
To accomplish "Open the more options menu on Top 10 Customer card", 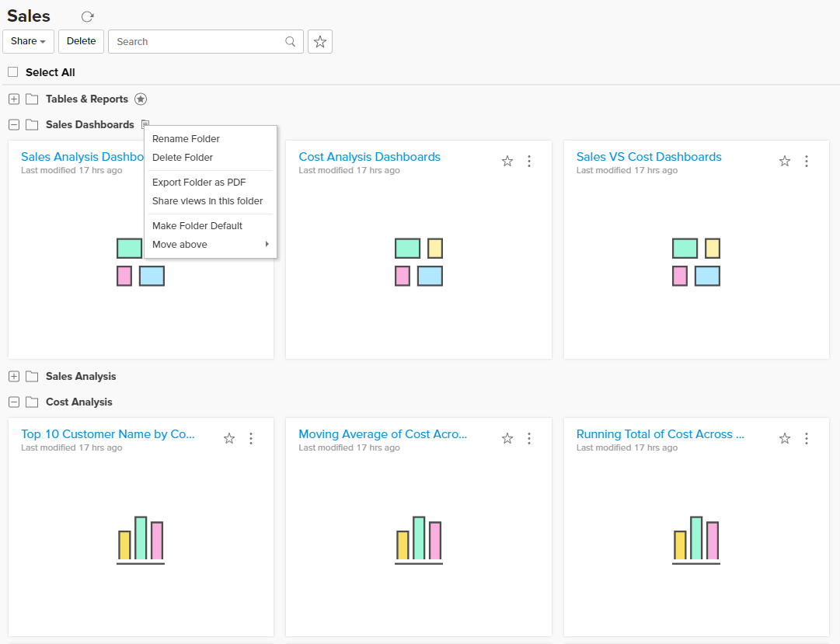I will (x=251, y=438).
